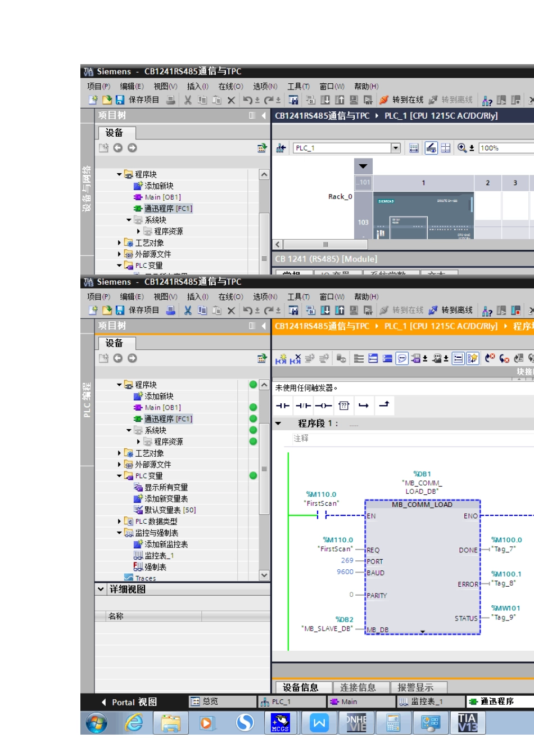
Task: Toggle the speech-bubble comment icon in block toolbar
Action: [402, 358]
